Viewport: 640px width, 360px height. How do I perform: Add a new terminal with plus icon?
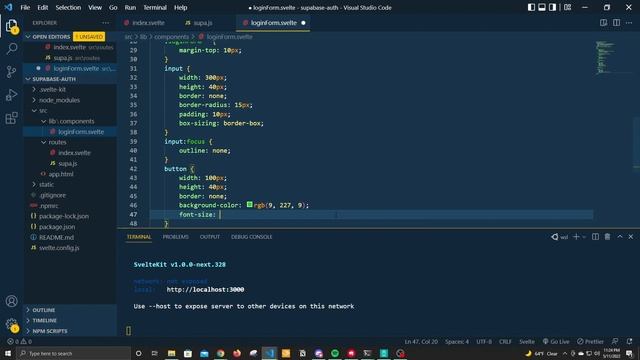click(x=576, y=237)
